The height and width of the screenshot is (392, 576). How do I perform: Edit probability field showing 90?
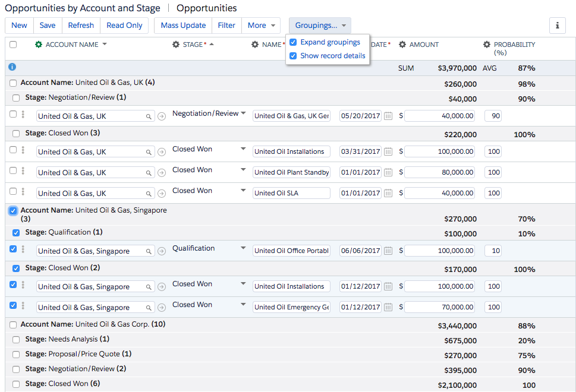[x=493, y=116]
